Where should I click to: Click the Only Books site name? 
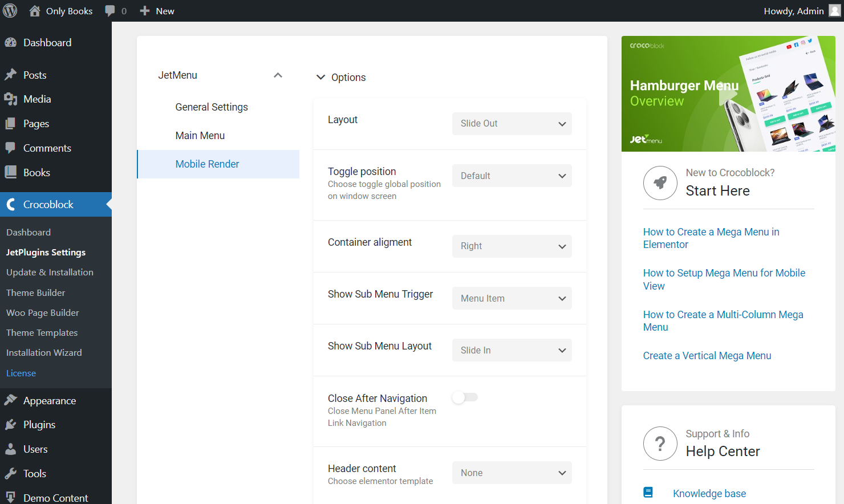click(69, 11)
